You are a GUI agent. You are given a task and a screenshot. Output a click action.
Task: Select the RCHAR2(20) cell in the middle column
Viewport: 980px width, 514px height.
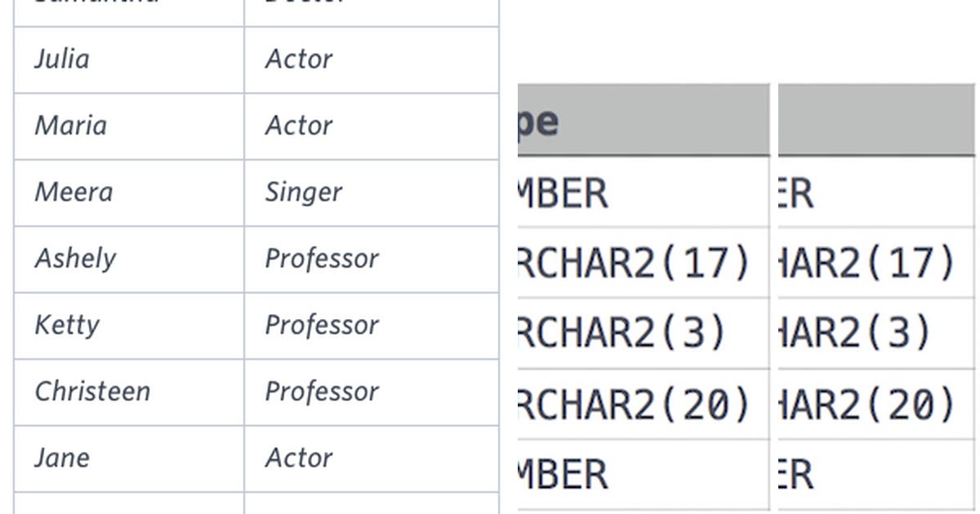[x=644, y=404]
